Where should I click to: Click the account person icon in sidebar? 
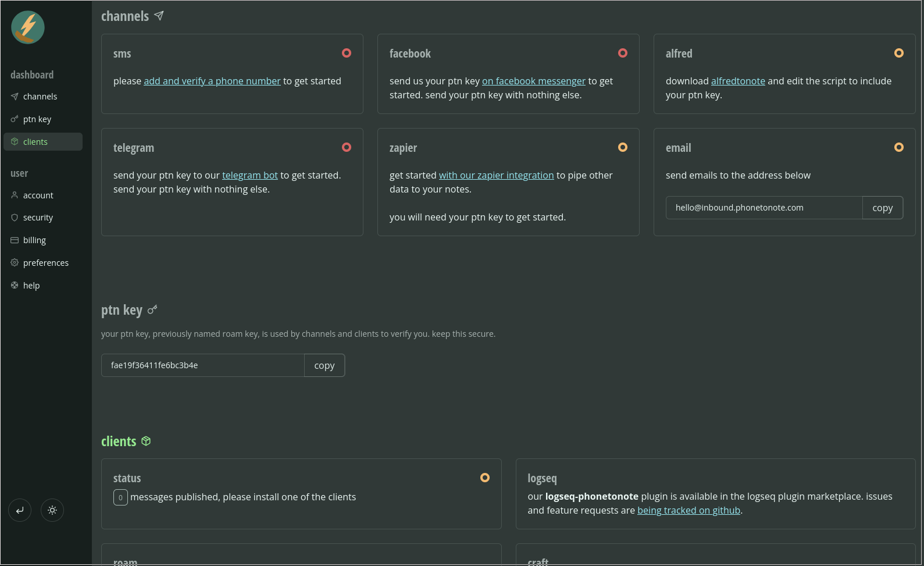tap(15, 195)
